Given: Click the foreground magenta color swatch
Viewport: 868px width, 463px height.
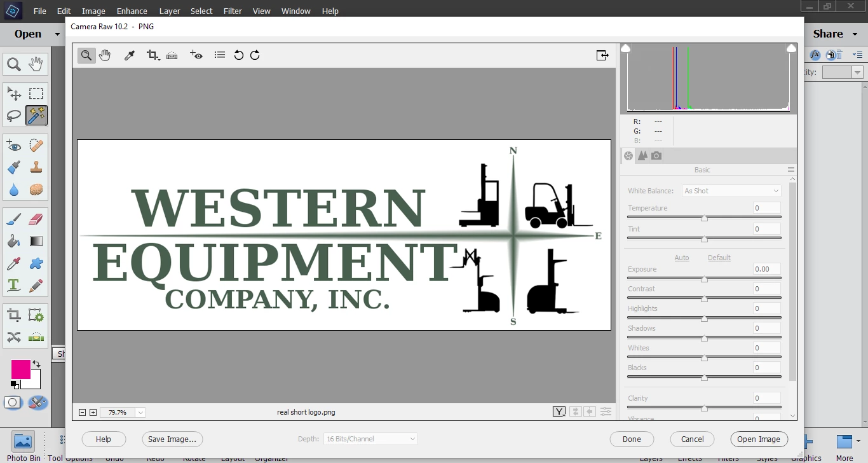Looking at the screenshot, I should 20,370.
